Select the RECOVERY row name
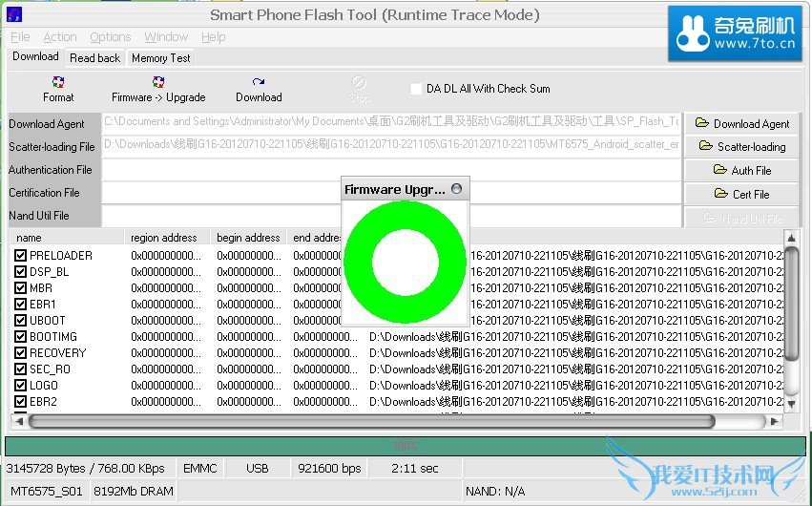This screenshot has width=812, height=506. click(58, 352)
